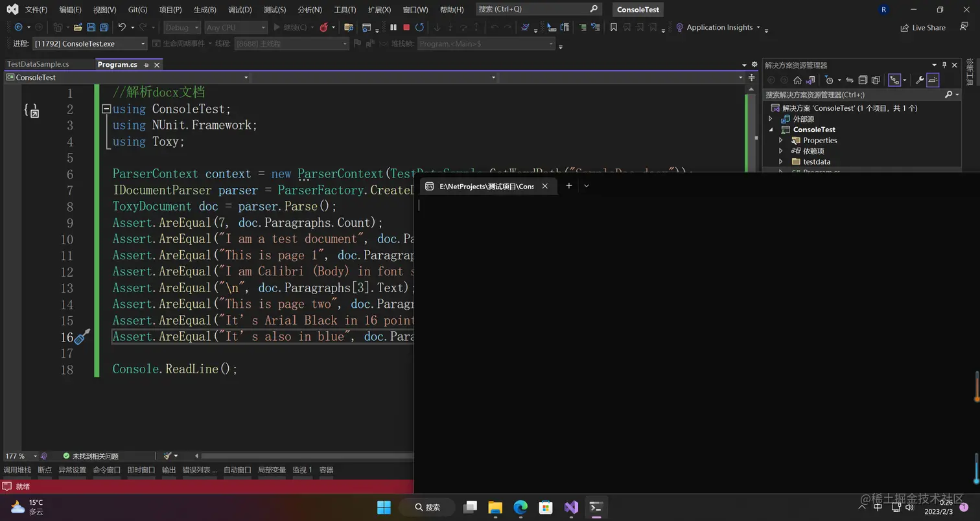Click Show All Files icon in Solution Explorer

point(876,80)
